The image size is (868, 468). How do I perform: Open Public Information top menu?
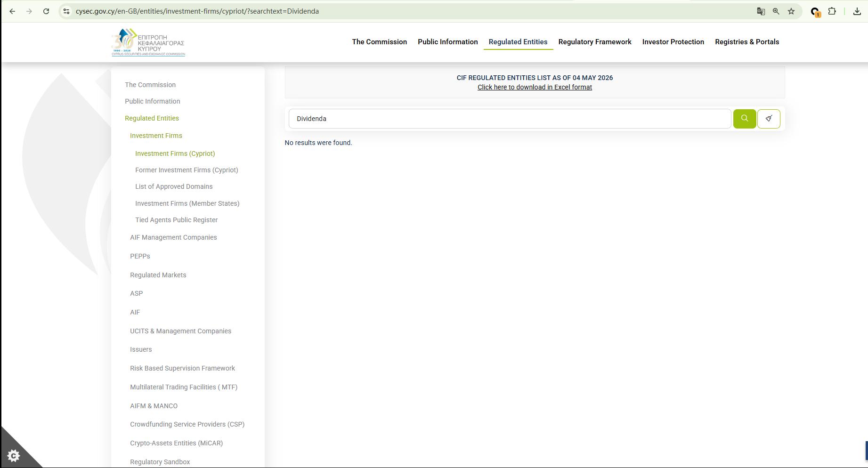[x=448, y=42]
